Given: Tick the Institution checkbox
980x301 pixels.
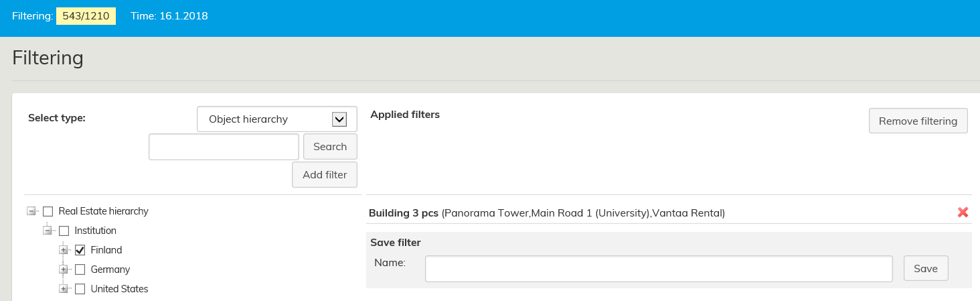Looking at the screenshot, I should point(64,231).
